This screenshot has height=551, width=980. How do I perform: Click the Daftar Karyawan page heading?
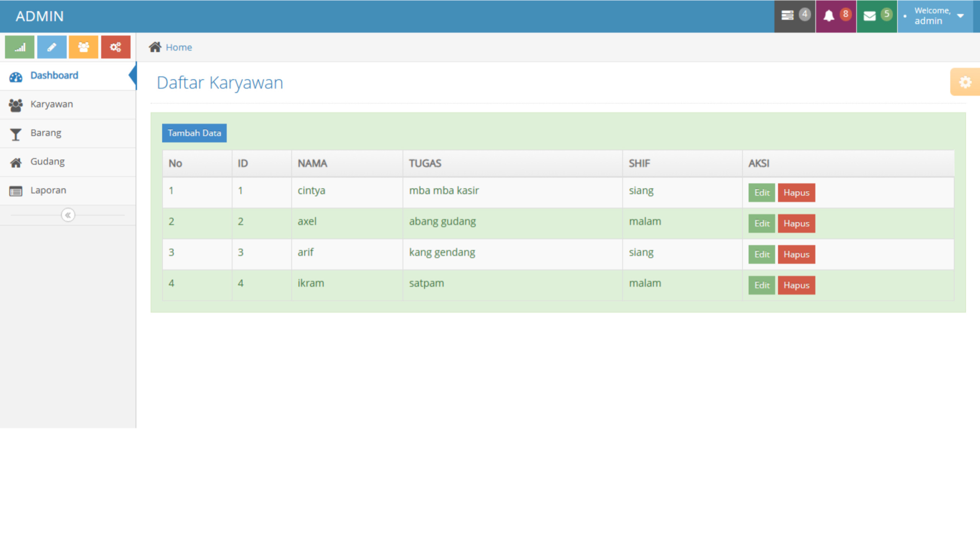coord(220,83)
